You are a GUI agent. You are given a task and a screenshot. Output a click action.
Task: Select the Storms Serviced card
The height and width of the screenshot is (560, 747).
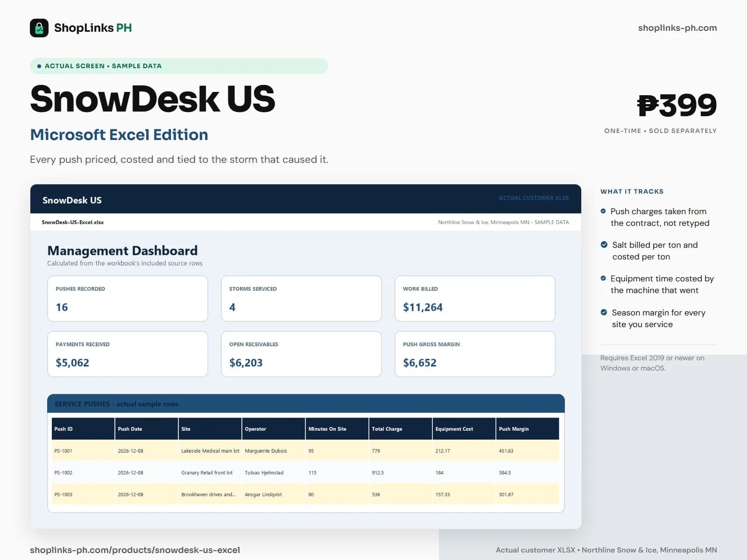301,299
